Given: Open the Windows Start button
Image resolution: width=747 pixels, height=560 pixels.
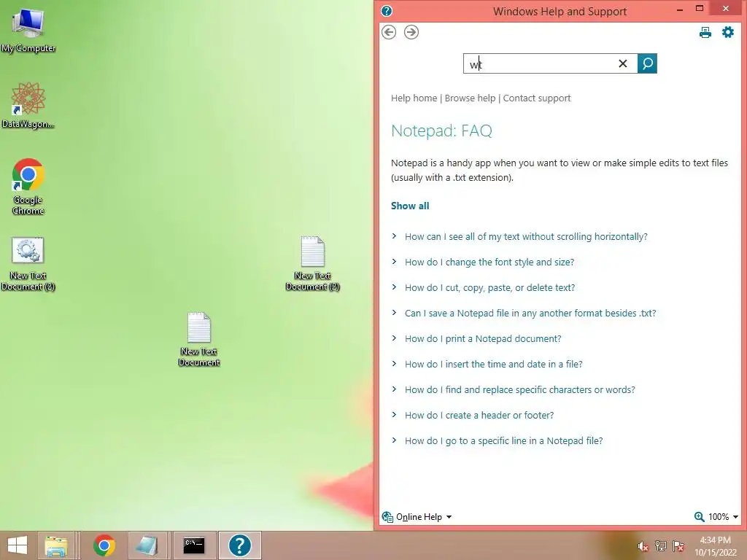Looking at the screenshot, I should 18,545.
